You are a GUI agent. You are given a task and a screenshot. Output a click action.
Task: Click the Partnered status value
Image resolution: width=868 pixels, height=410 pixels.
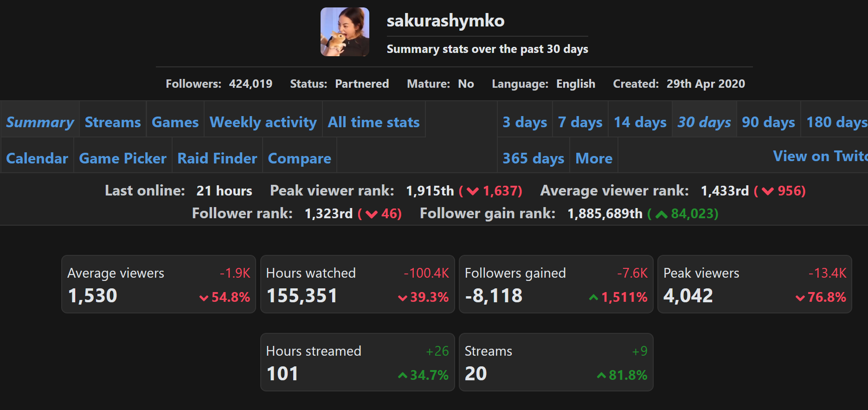362,84
